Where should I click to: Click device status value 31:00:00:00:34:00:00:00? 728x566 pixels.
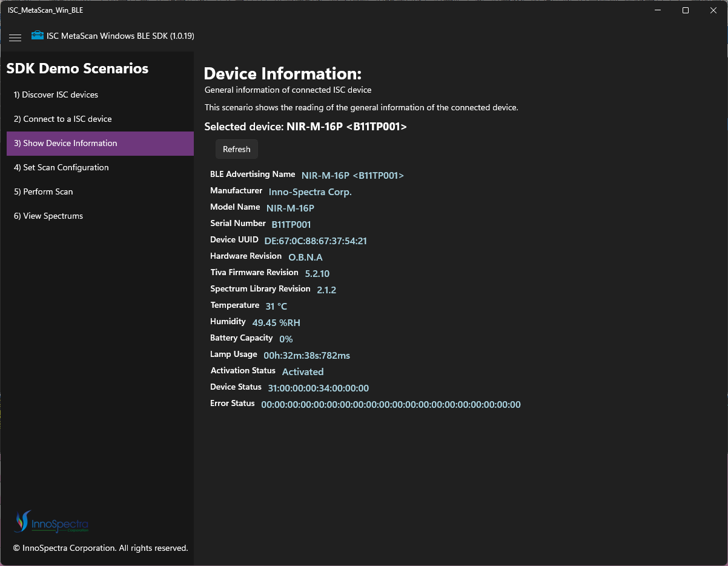click(319, 388)
